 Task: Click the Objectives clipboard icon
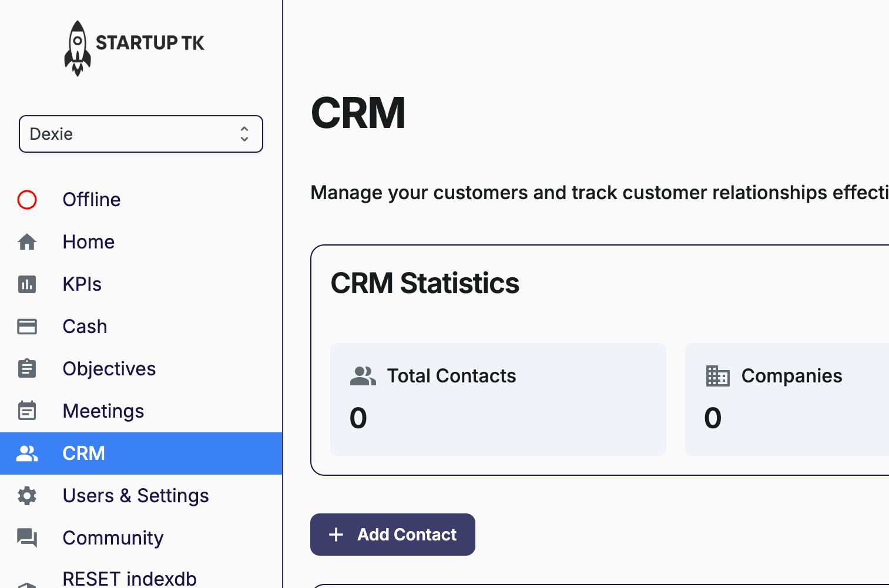pyautogui.click(x=27, y=368)
